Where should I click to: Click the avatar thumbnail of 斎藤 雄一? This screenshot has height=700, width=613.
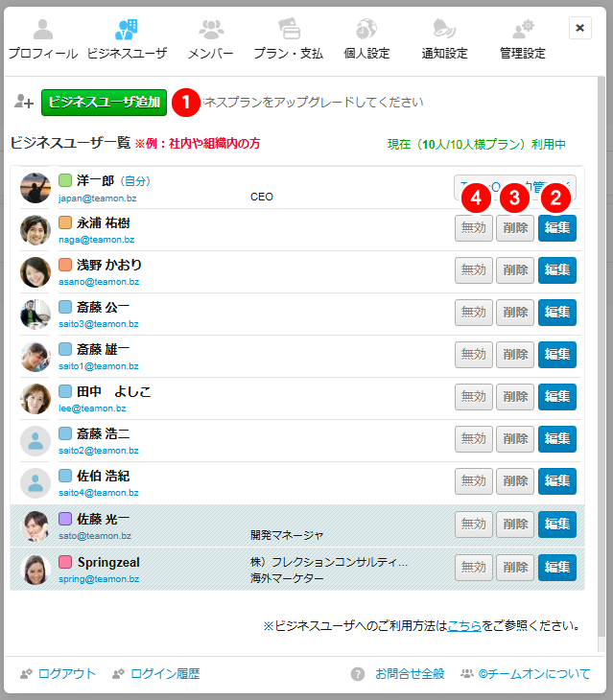[x=35, y=356]
